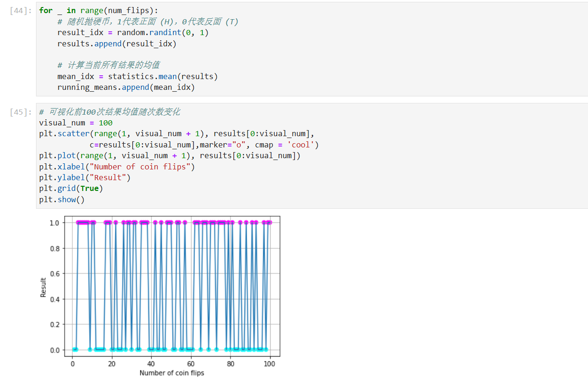Click the y-axis tick label 0.4
Viewport: 588px width, 380px height.
(55, 299)
